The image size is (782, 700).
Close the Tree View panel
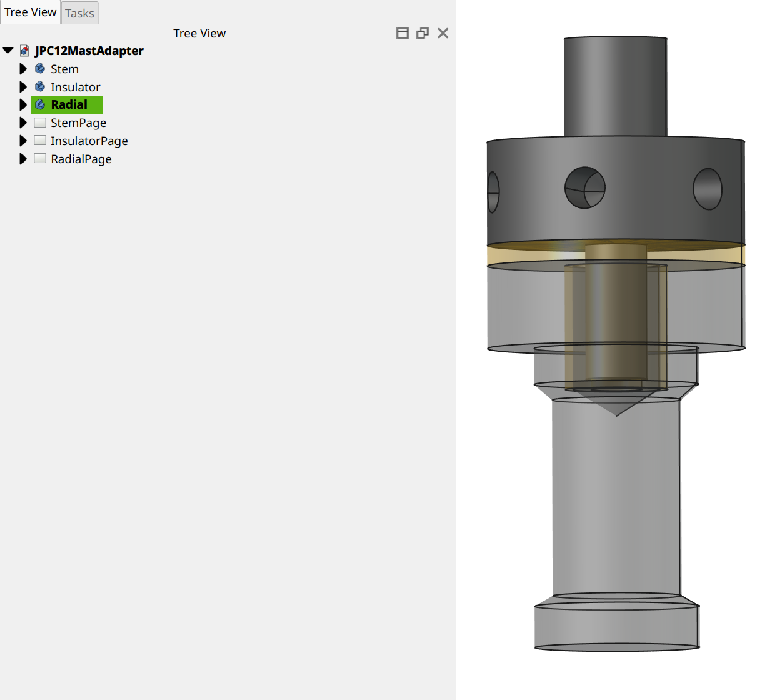[x=443, y=33]
